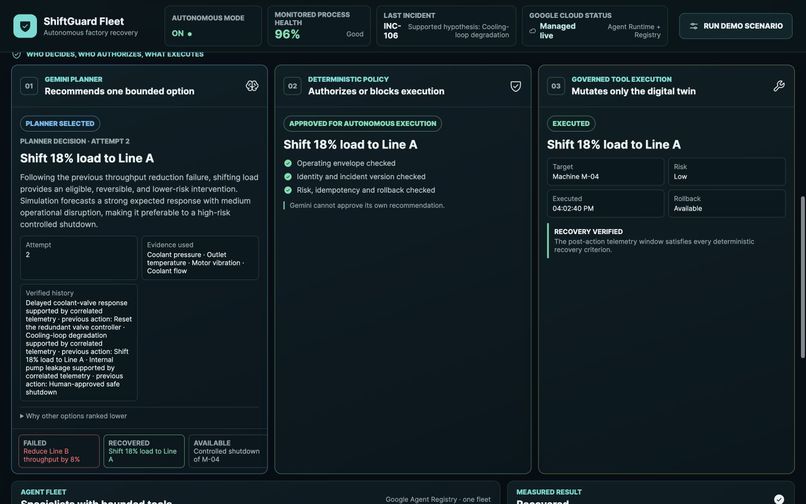Expand Why other options ranked lower
Image resolution: width=806 pixels, height=504 pixels.
(x=74, y=416)
